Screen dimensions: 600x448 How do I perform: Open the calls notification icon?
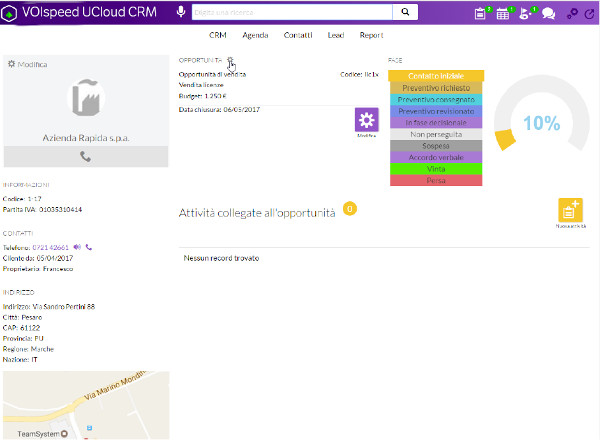coord(525,14)
